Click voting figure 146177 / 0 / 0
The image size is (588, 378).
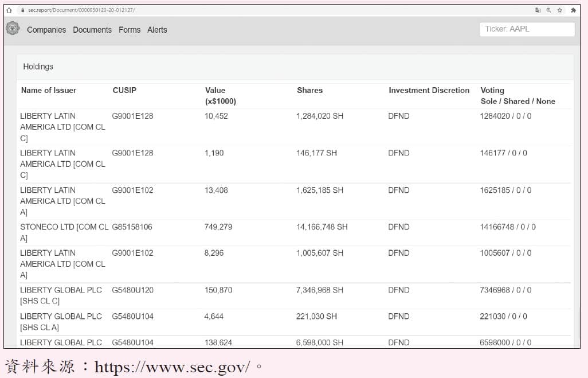click(x=504, y=153)
